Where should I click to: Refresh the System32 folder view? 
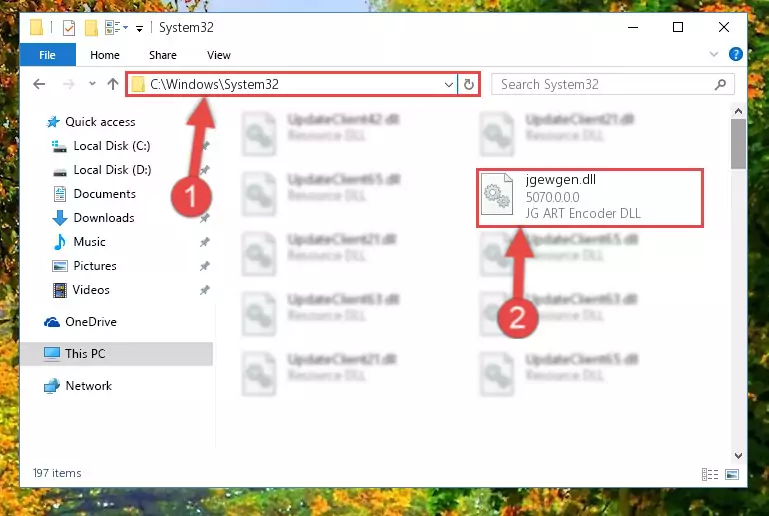point(468,84)
